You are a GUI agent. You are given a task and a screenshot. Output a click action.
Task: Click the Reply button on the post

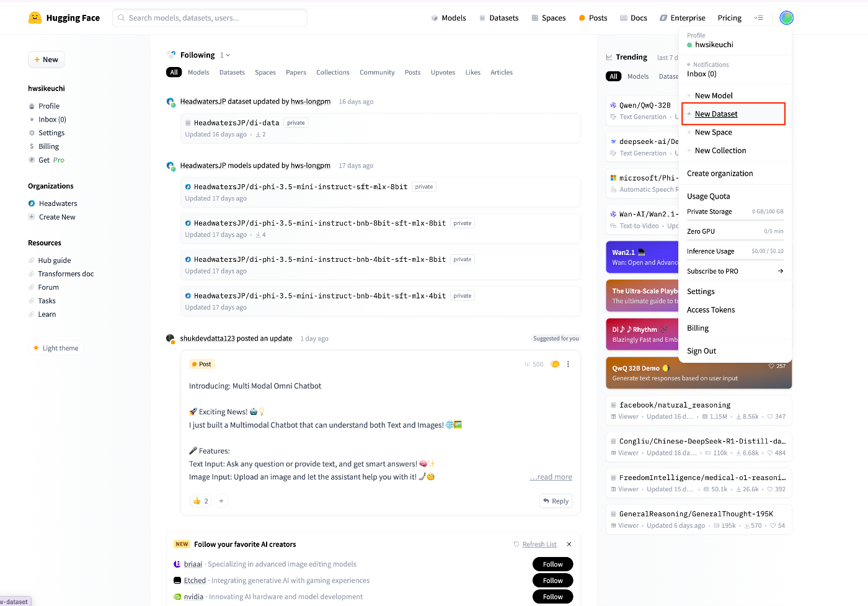click(556, 501)
